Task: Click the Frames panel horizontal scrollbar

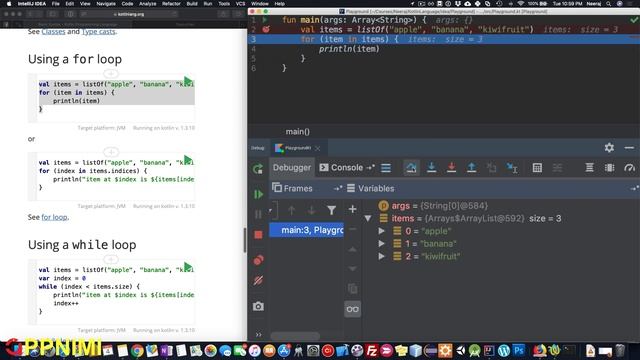Action: 295,336
